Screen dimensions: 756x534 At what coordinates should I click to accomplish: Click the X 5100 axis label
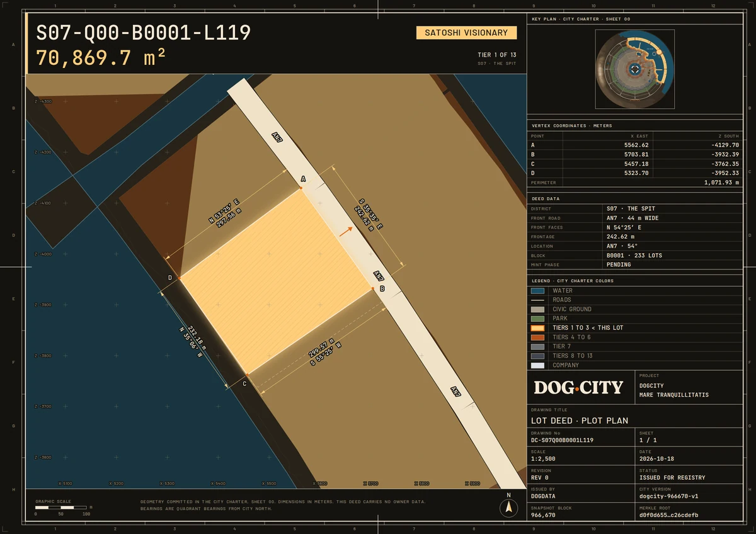coord(66,484)
